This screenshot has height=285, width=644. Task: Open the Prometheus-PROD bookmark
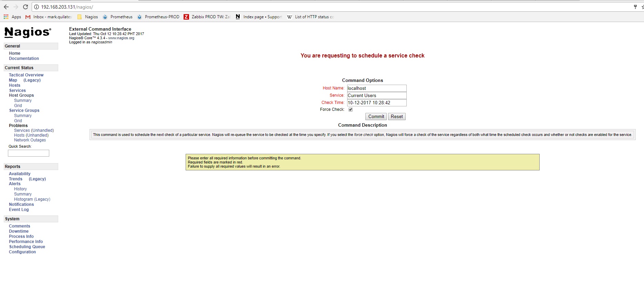tap(158, 17)
